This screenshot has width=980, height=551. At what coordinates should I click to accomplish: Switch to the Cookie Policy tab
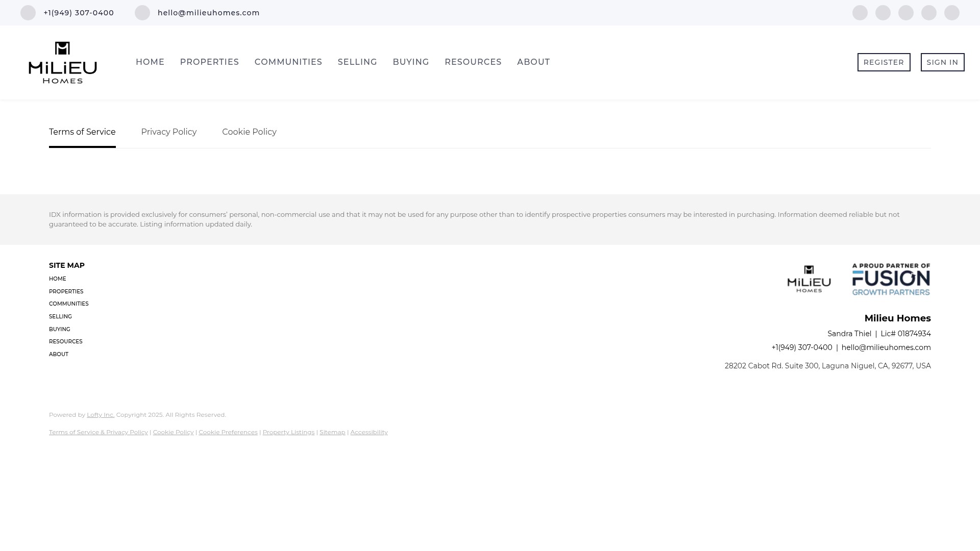tap(249, 132)
